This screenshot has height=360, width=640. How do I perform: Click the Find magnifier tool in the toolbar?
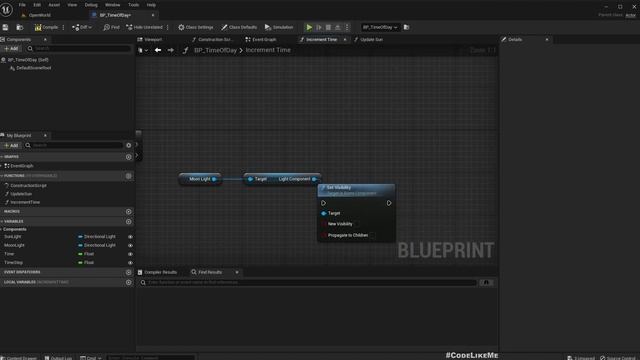pos(111,27)
